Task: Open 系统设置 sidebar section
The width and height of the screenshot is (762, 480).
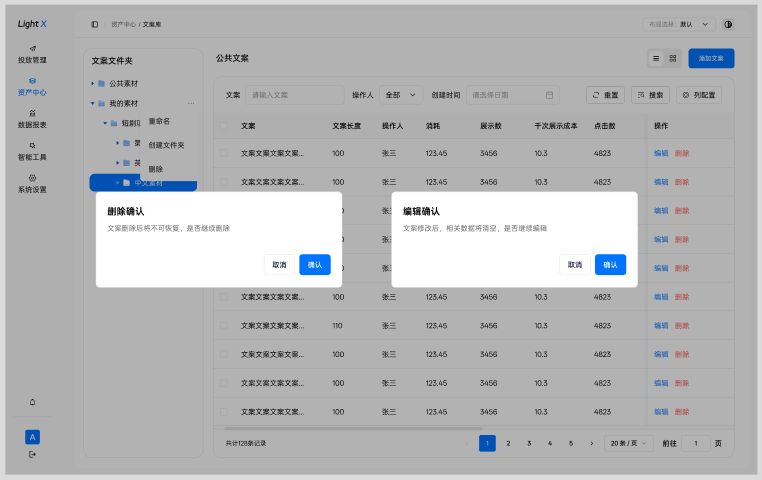Action: 32,185
